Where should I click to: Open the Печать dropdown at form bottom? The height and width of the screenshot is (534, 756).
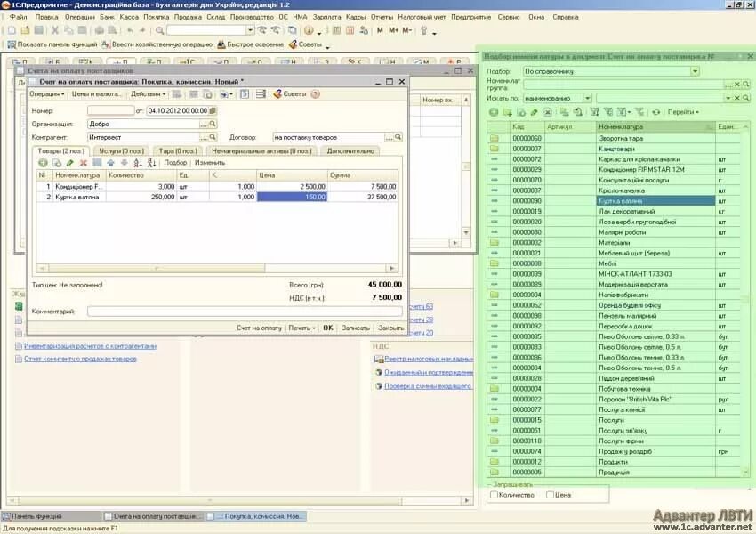302,328
